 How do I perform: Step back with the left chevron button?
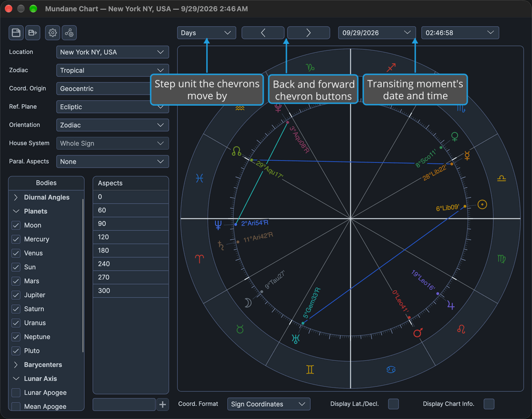[x=263, y=33]
